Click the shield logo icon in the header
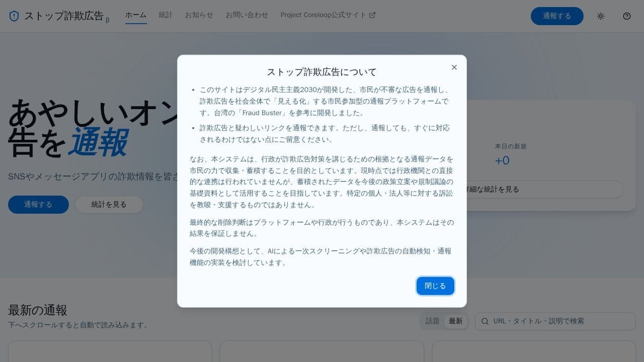 coord(14,16)
